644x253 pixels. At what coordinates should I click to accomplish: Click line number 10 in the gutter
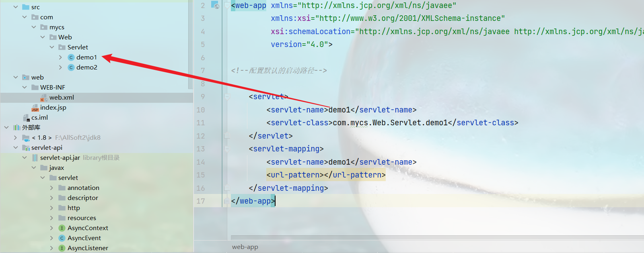tap(201, 110)
